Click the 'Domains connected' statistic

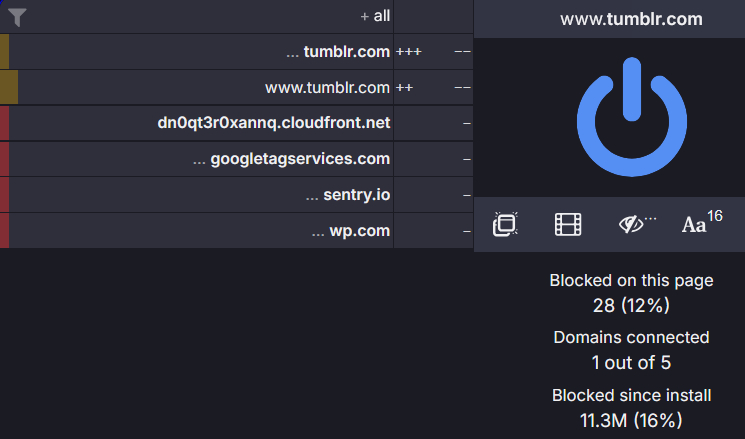click(631, 349)
